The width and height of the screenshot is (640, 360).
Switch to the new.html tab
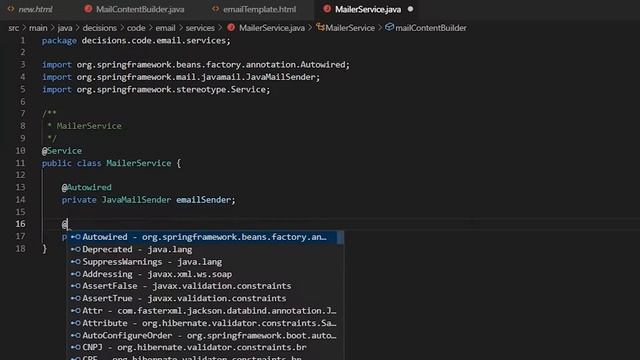pos(30,9)
